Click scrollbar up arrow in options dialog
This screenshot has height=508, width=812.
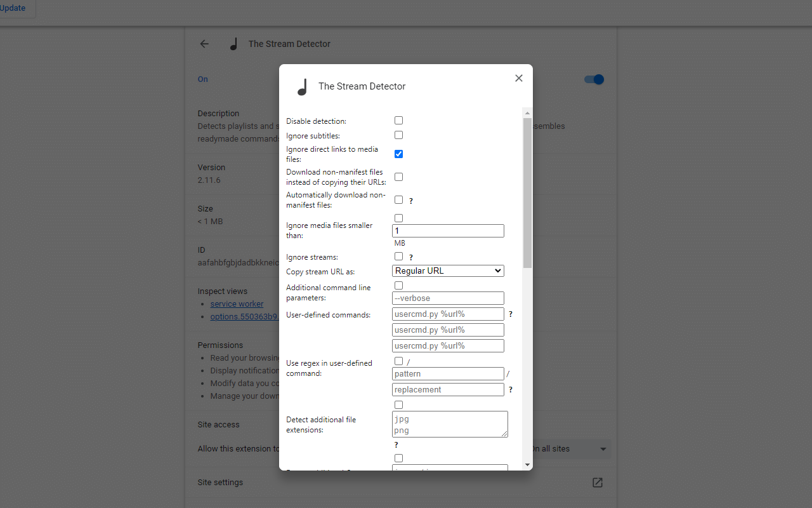pyautogui.click(x=528, y=113)
